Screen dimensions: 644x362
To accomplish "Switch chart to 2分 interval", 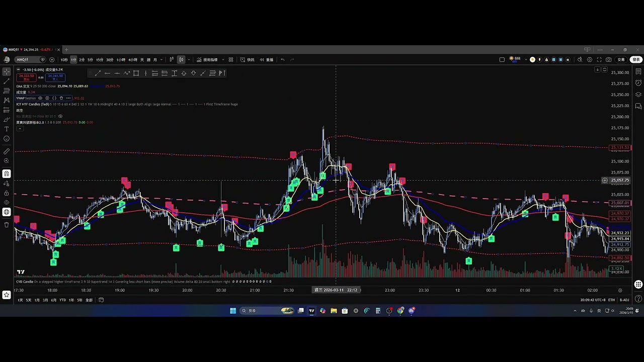I will (82, 60).
